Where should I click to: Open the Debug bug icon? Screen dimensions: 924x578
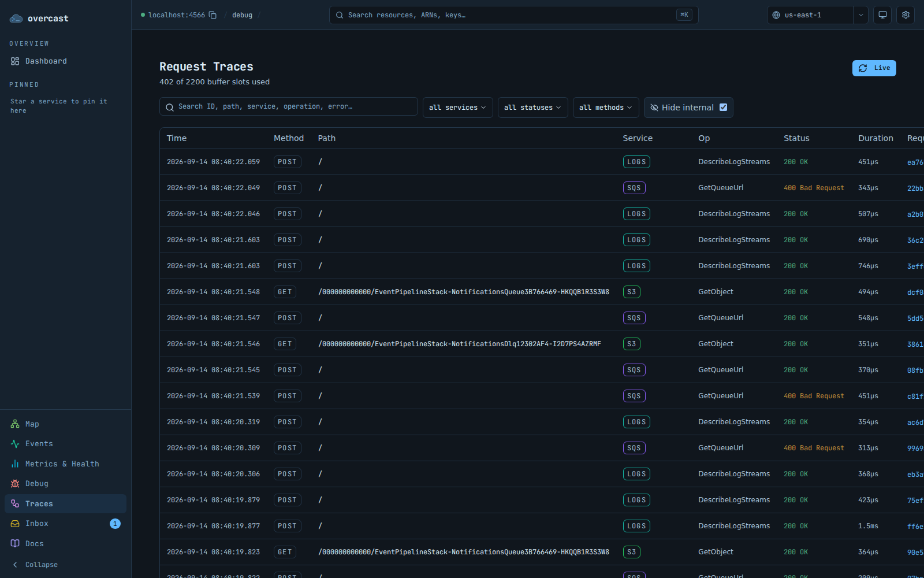[15, 484]
